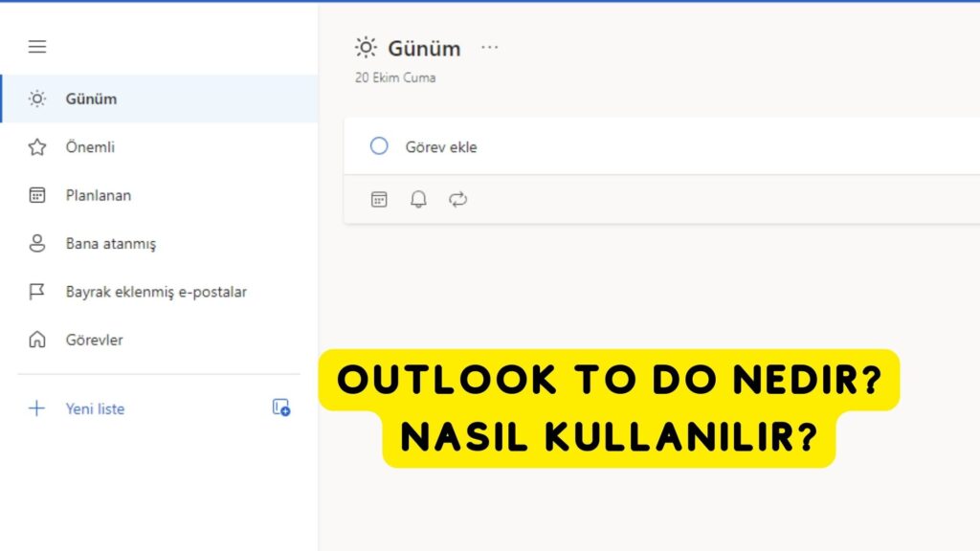
Task: Open the Günüm options ellipsis menu
Action: tap(490, 47)
